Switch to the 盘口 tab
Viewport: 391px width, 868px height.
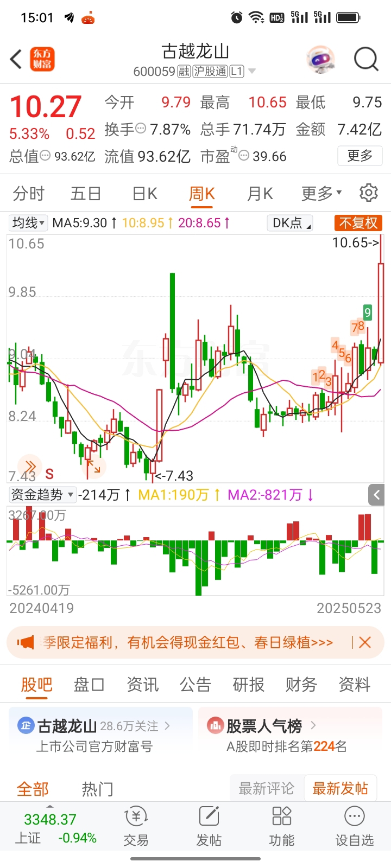pyautogui.click(x=89, y=685)
